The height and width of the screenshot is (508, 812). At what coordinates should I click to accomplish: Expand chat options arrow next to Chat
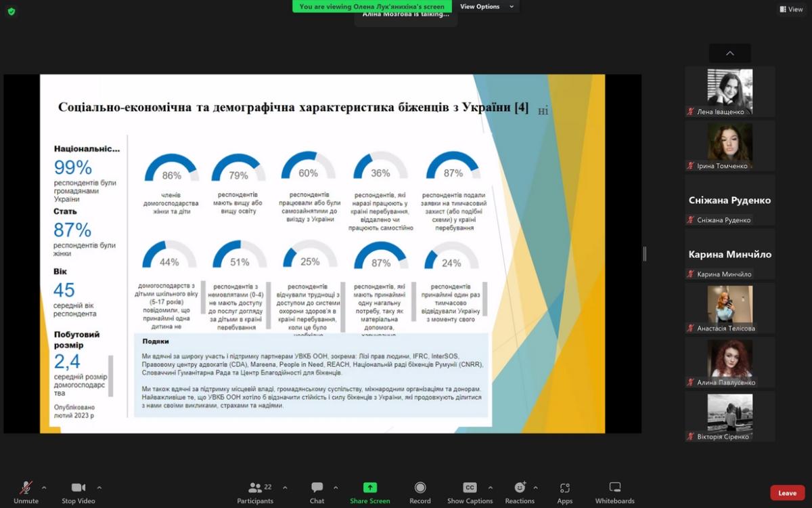click(336, 488)
